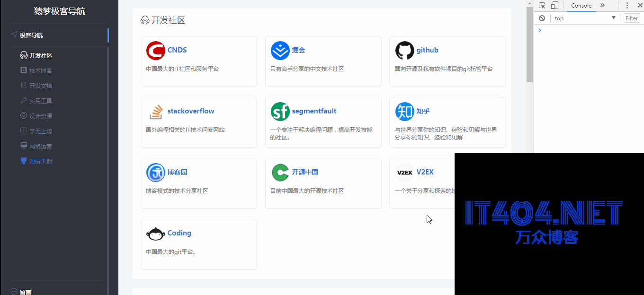The height and width of the screenshot is (295, 644).
Task: Clear the console with the ban icon
Action: 542,18
